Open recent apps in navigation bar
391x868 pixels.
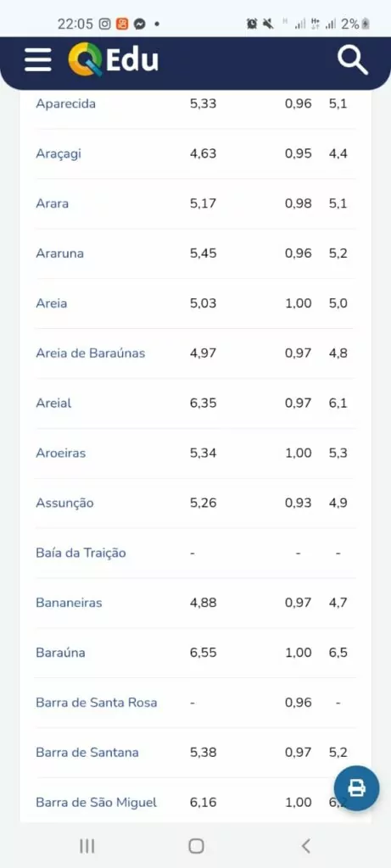tap(87, 845)
